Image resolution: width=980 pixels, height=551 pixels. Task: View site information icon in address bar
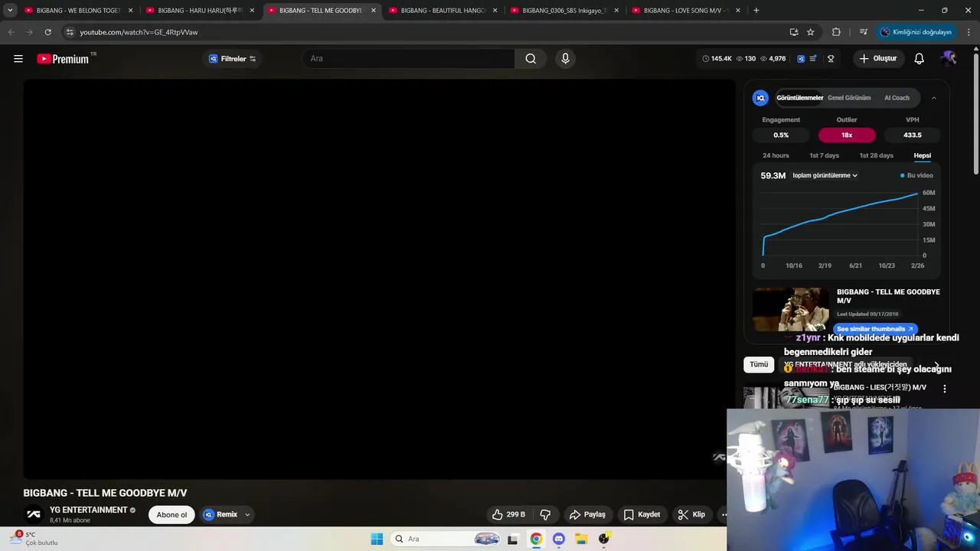tap(70, 32)
